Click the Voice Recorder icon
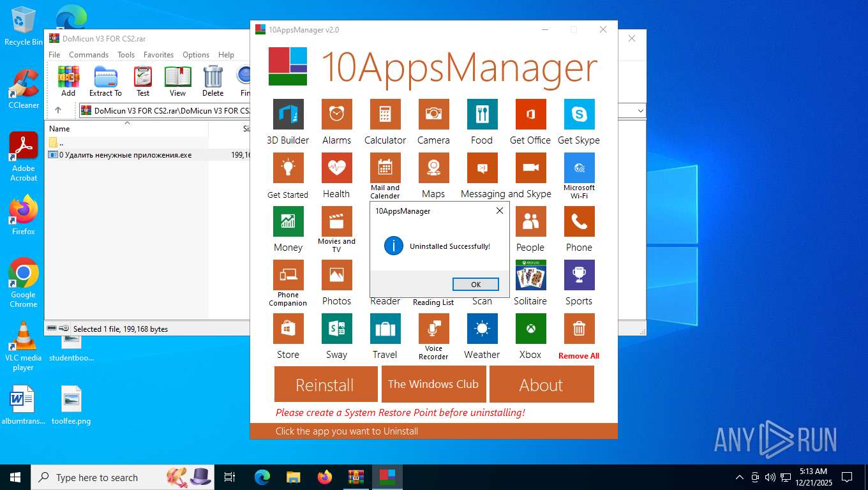Viewport: 868px width, 490px height. (x=433, y=329)
